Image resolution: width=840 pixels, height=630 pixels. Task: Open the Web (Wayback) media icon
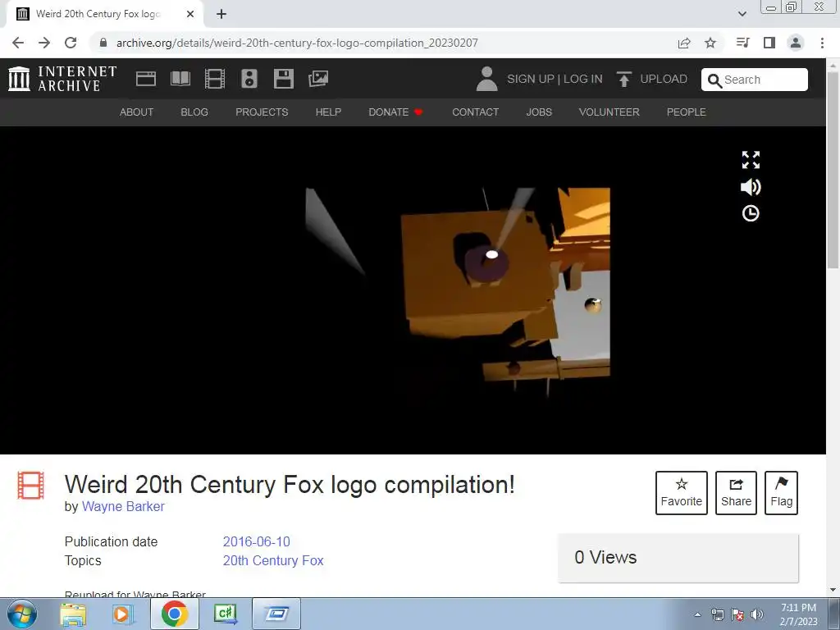point(146,79)
